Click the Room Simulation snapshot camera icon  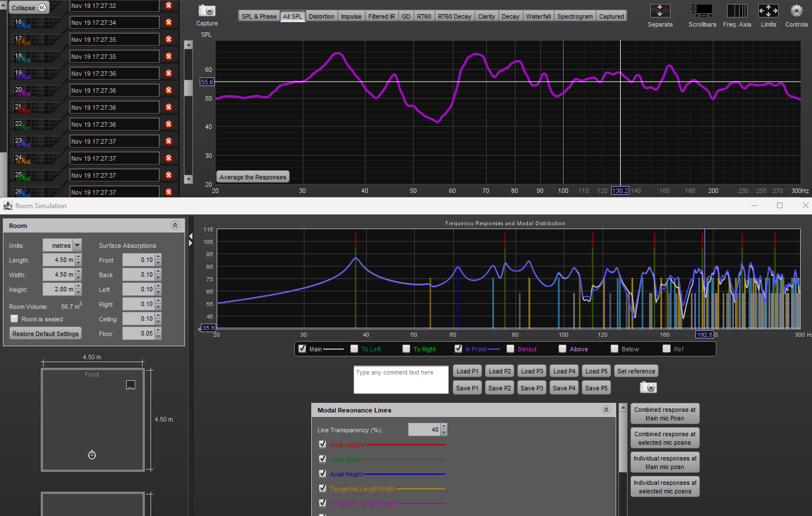coord(648,388)
